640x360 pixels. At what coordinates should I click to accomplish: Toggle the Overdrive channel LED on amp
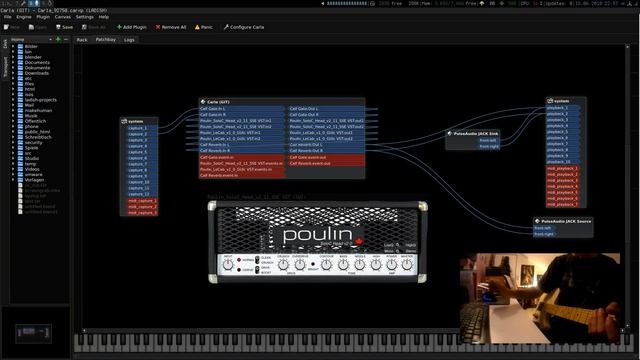239,270
